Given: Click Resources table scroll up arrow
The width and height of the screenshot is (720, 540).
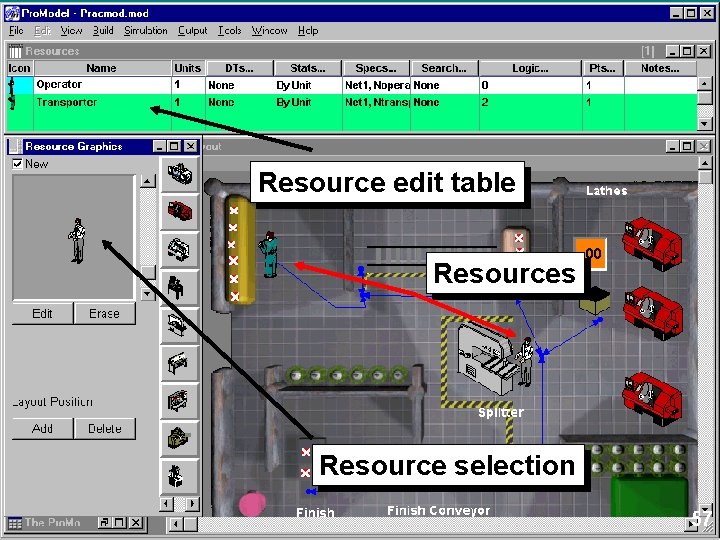Looking at the screenshot, I should coord(705,84).
